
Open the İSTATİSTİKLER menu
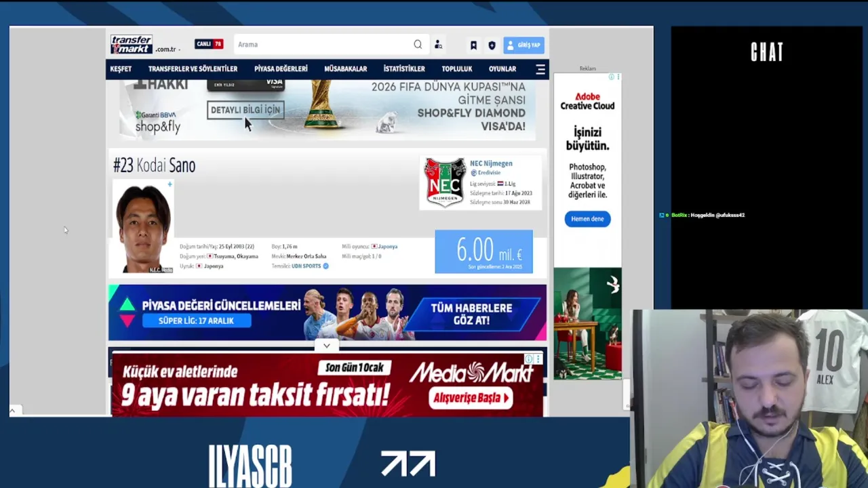[404, 68]
